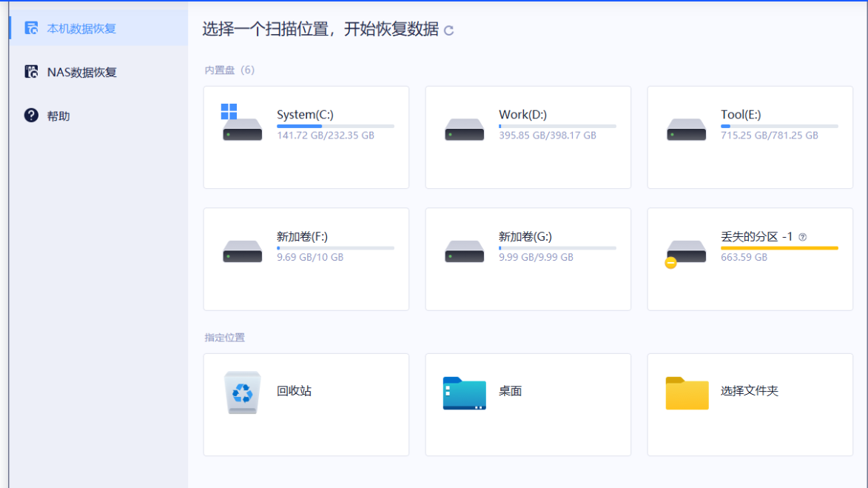
Task: Click the System(C:) usage bar
Action: coord(335,127)
